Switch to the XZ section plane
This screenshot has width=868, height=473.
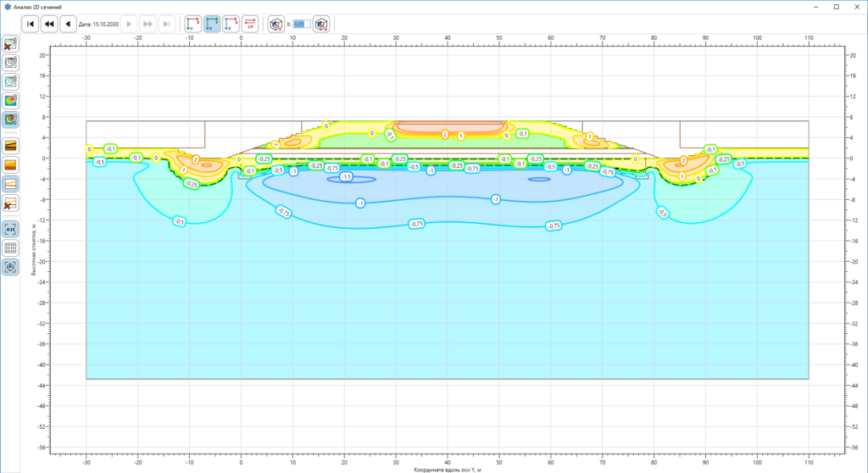[231, 24]
